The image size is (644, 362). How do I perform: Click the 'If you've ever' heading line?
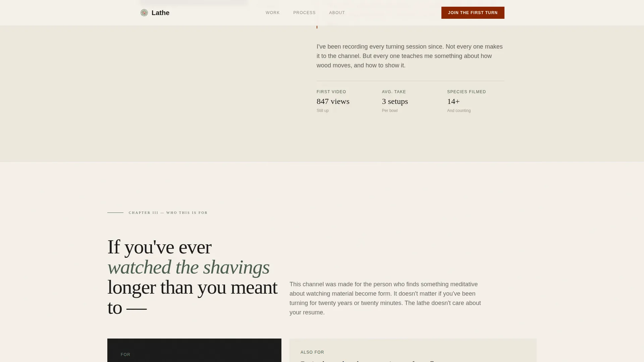click(x=159, y=247)
